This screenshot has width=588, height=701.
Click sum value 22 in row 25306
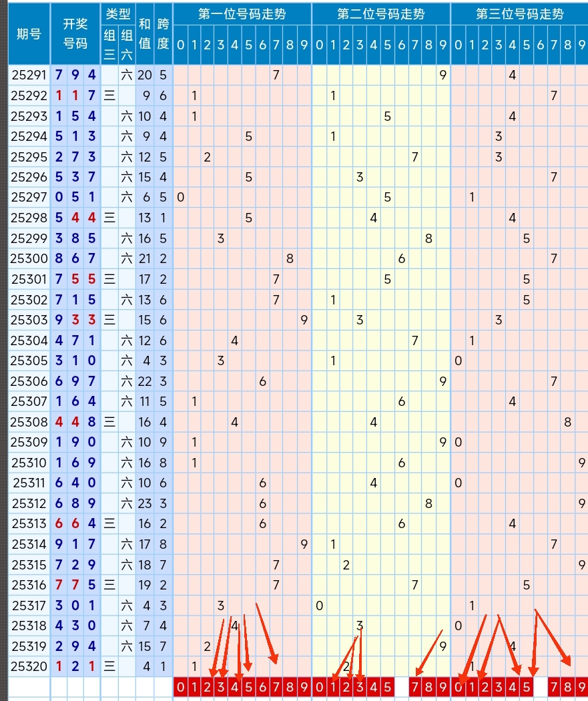point(145,381)
